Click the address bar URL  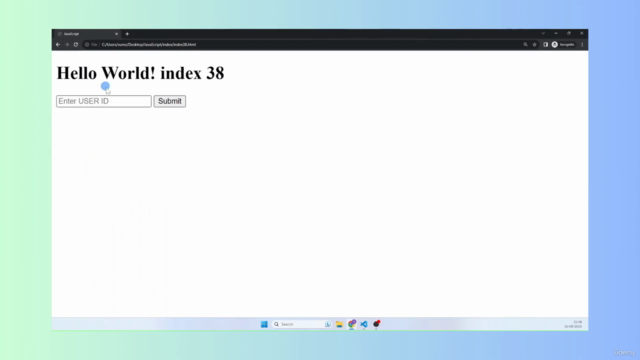[149, 44]
